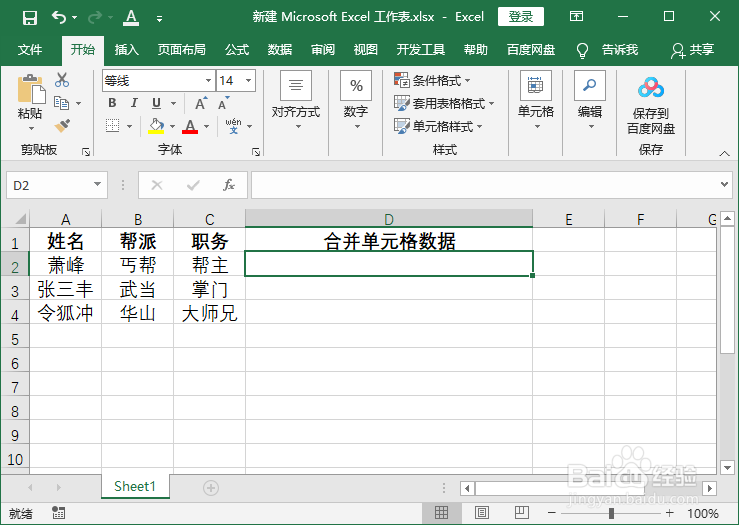The width and height of the screenshot is (739, 525).
Task: Decrease font size with small A
Action: tap(223, 103)
